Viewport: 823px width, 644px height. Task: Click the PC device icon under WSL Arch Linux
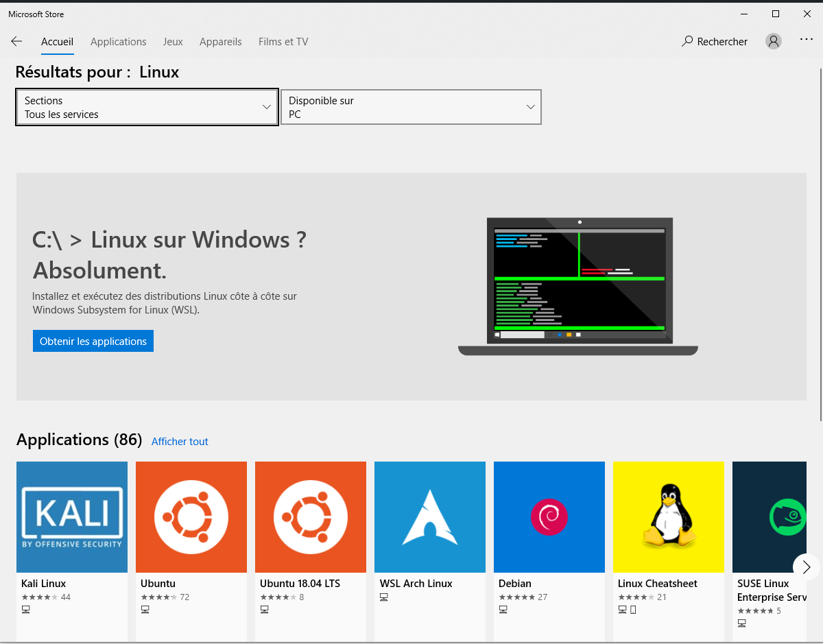[384, 597]
